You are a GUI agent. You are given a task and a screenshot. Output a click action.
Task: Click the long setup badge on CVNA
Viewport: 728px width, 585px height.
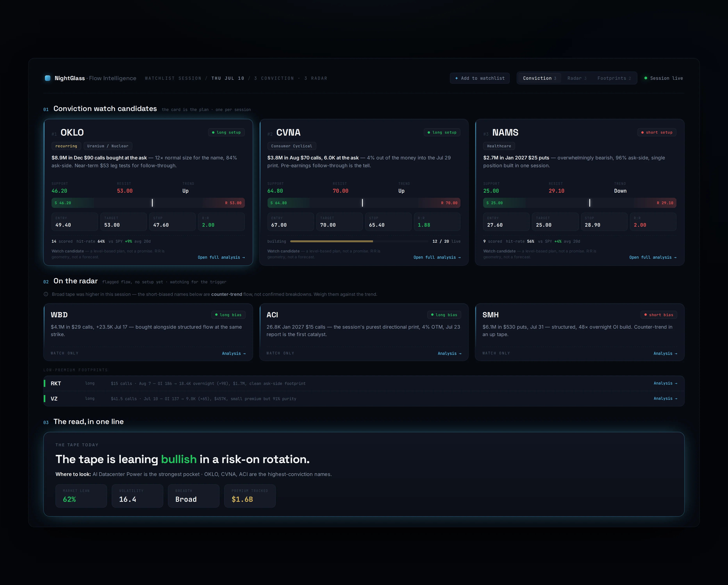click(442, 132)
